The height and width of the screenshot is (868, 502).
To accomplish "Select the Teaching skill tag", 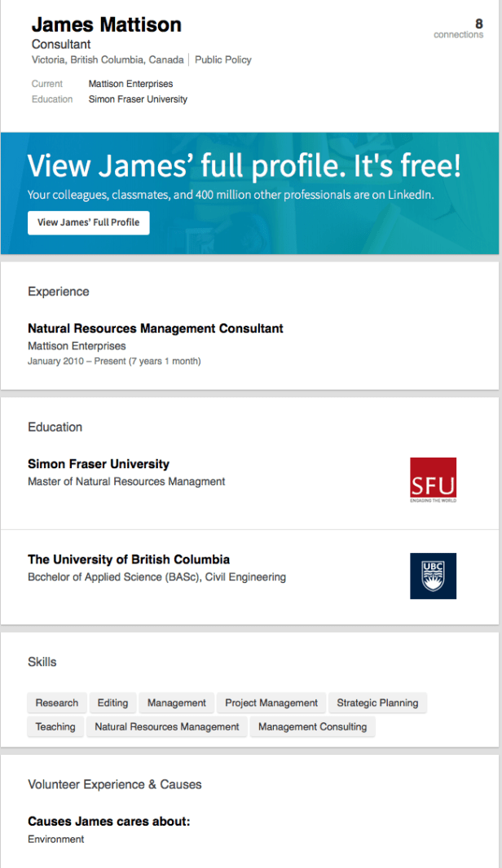I will [x=55, y=726].
